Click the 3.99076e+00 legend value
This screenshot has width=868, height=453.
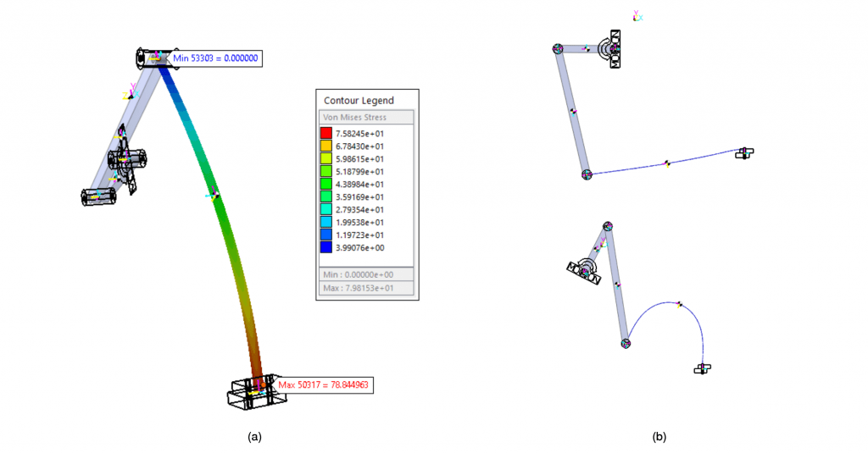pyautogui.click(x=359, y=248)
